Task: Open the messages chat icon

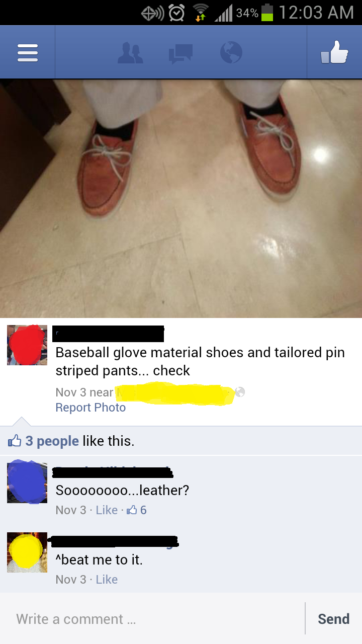Action: [x=180, y=53]
